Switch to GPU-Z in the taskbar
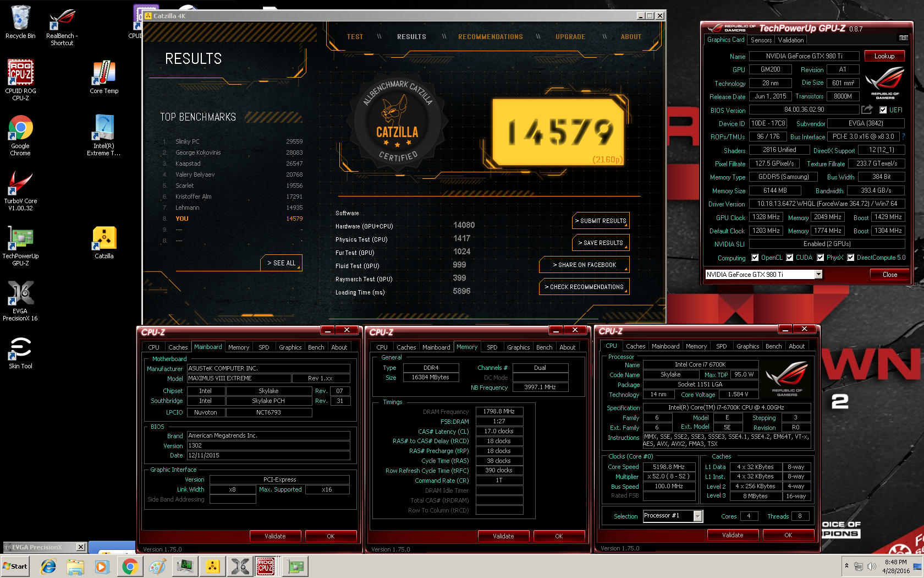This screenshot has width=924, height=578. [x=295, y=566]
